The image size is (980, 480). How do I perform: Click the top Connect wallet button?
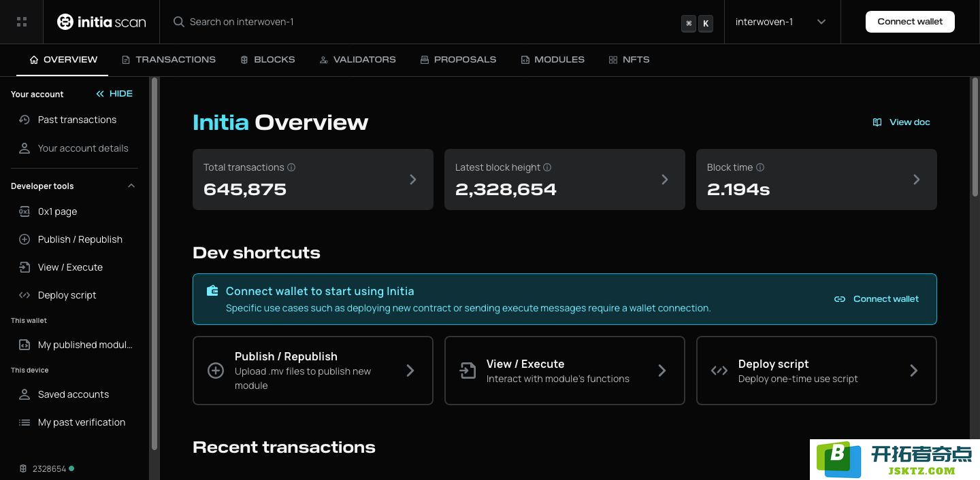pos(910,22)
